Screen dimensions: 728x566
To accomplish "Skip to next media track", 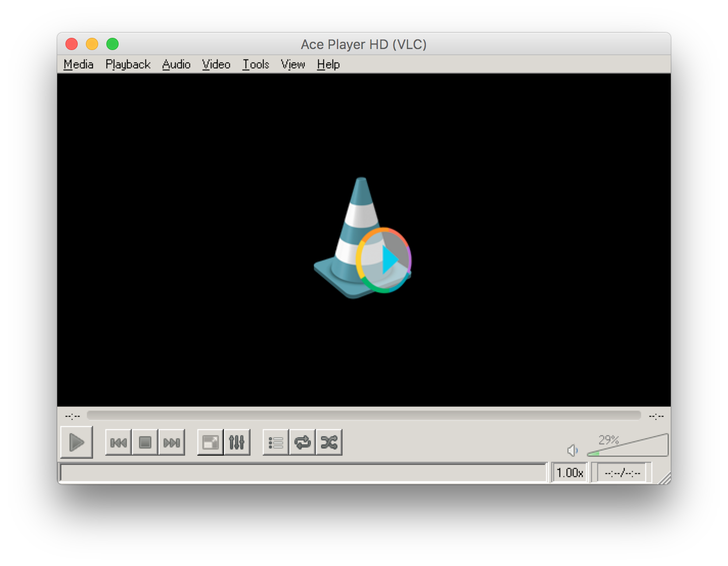I will tap(172, 442).
